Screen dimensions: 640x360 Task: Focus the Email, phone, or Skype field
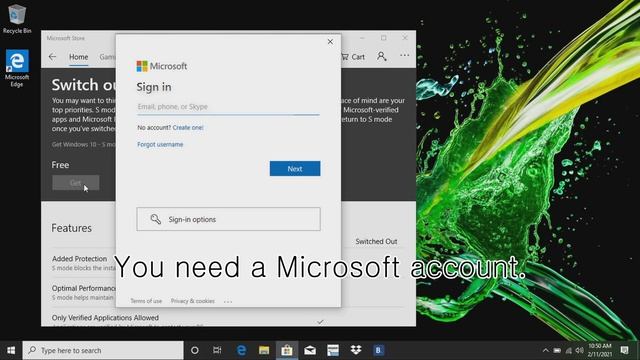[x=228, y=107]
